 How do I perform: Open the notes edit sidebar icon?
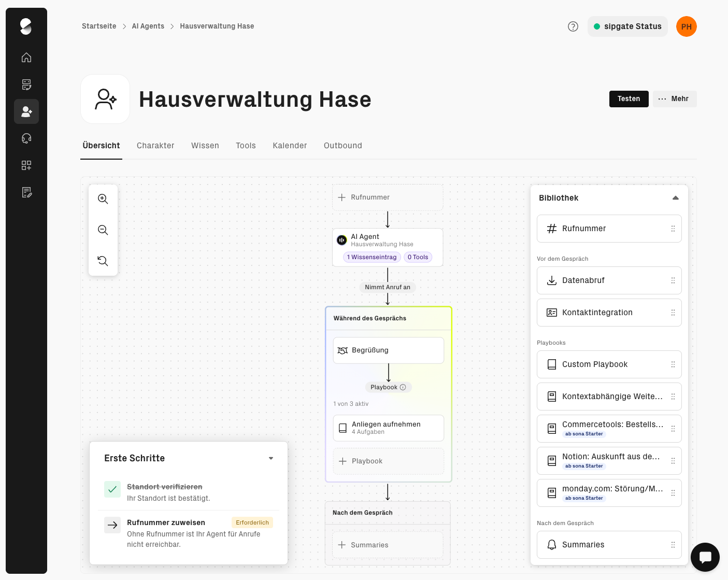[x=26, y=192]
